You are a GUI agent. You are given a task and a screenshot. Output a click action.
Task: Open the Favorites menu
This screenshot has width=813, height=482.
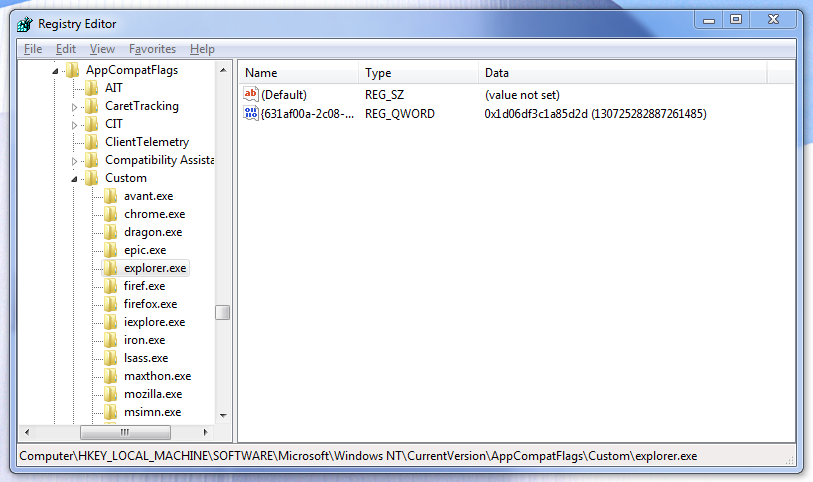152,49
